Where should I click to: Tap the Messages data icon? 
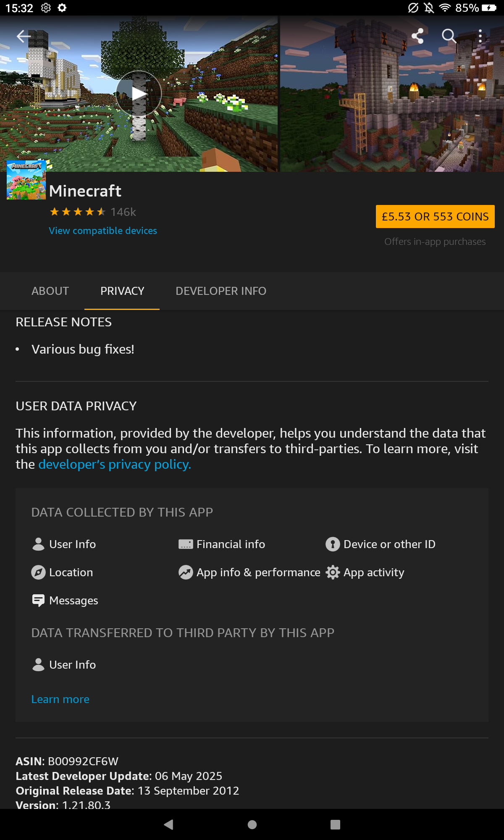(x=38, y=600)
